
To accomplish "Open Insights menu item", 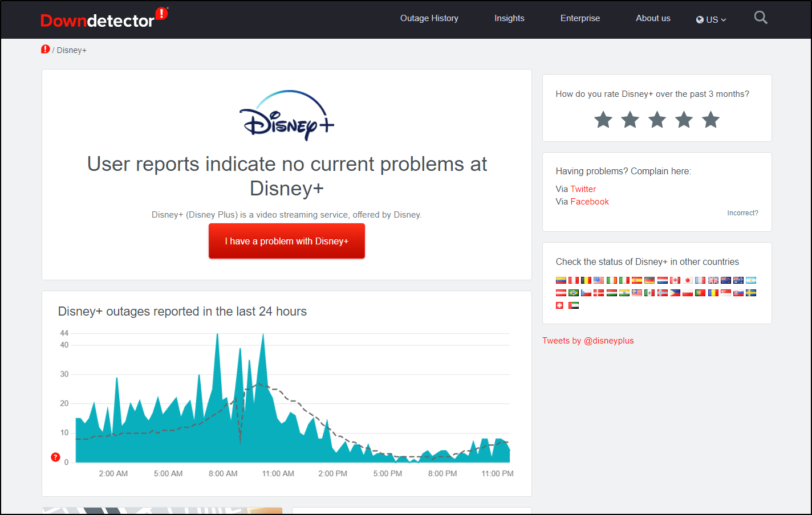I will pos(509,18).
